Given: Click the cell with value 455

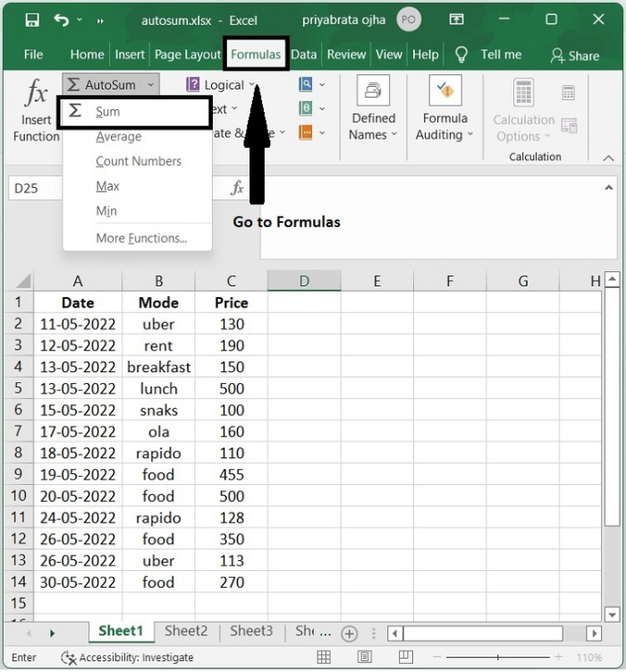Looking at the screenshot, I should [232, 474].
